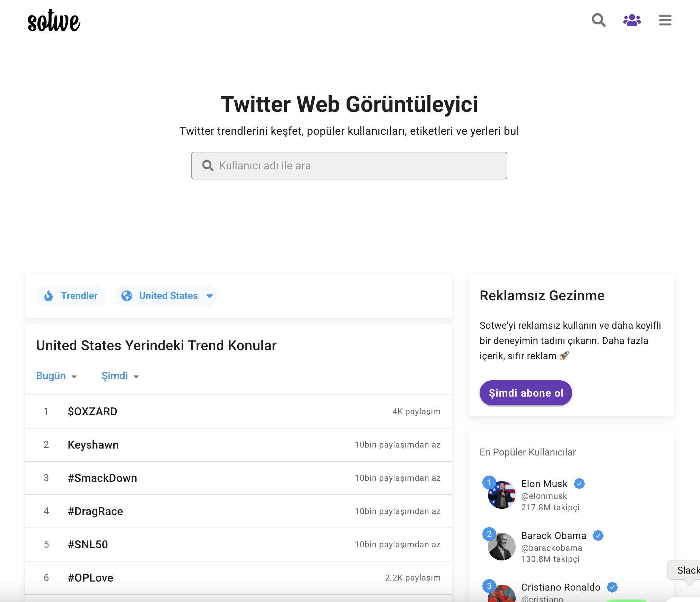Open the Cristiano Ronaldo profile name
This screenshot has width=700, height=602.
coord(560,587)
